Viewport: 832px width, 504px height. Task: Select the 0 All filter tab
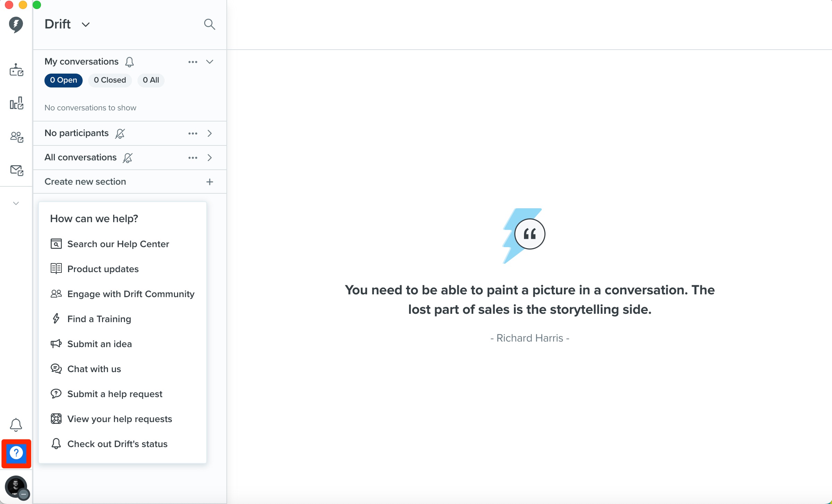151,80
